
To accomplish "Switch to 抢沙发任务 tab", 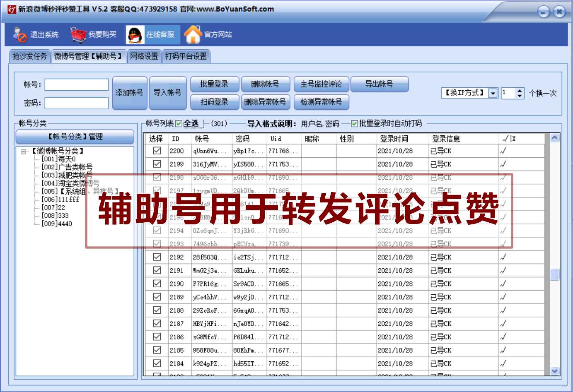I will [x=30, y=56].
